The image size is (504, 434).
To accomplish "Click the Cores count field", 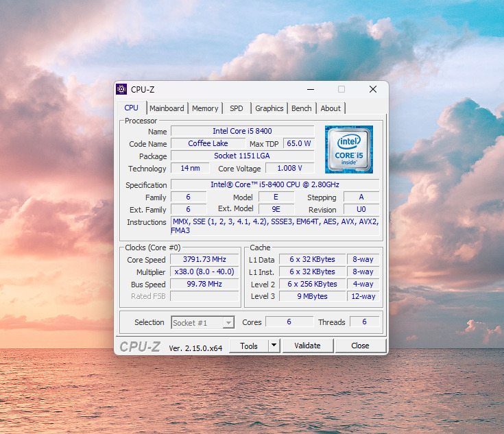I will tap(289, 322).
